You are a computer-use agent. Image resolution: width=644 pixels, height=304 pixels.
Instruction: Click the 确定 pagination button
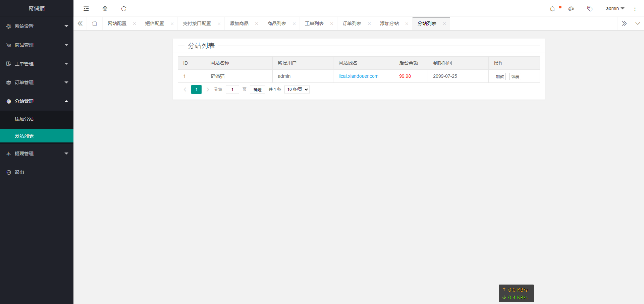click(x=258, y=89)
